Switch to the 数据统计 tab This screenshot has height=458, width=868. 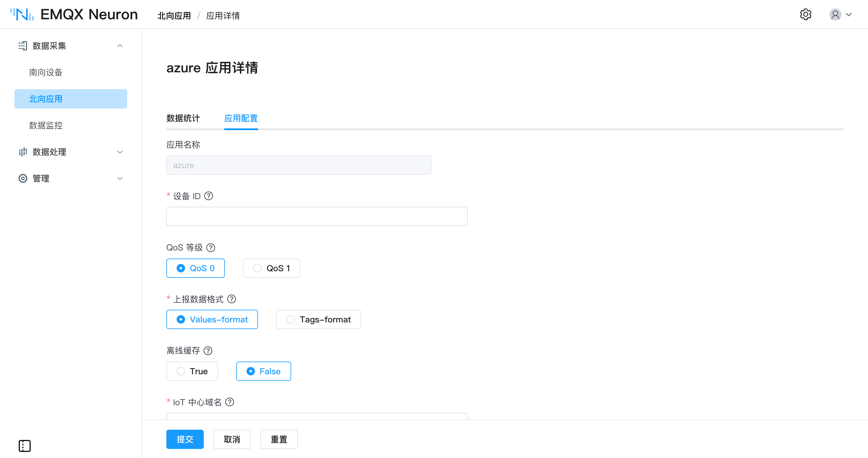tap(183, 118)
